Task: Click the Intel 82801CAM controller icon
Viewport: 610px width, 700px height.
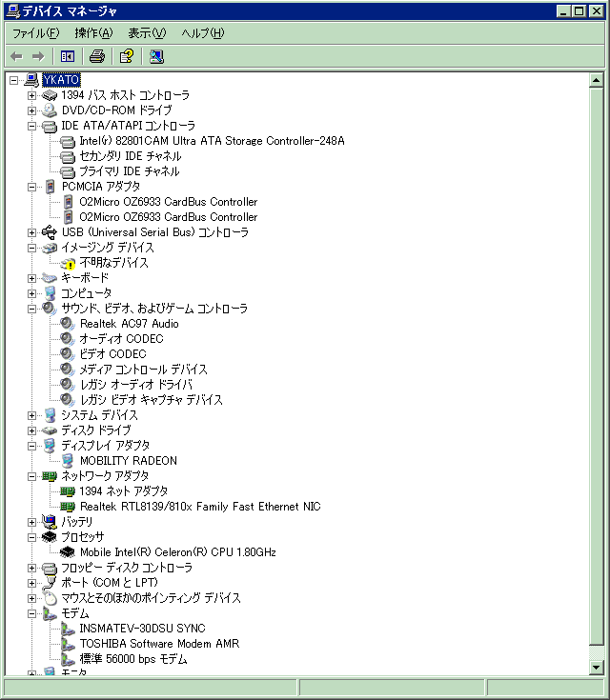Action: point(67,142)
